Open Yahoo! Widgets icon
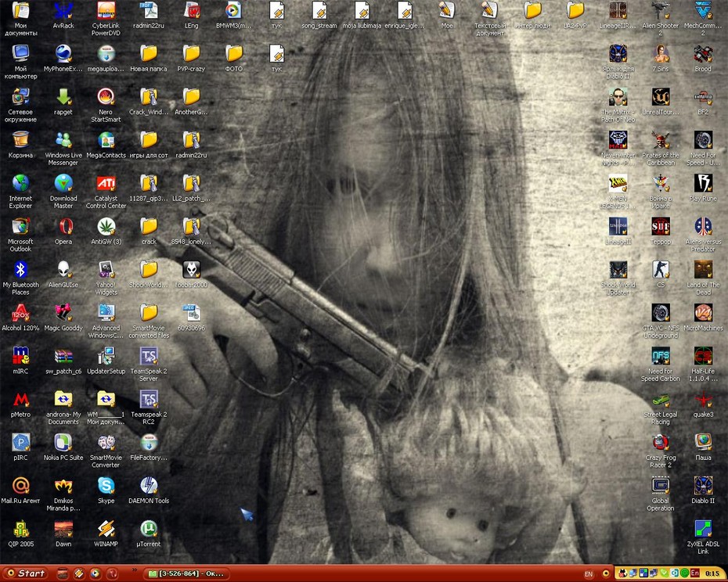The height and width of the screenshot is (582, 728). click(106, 278)
